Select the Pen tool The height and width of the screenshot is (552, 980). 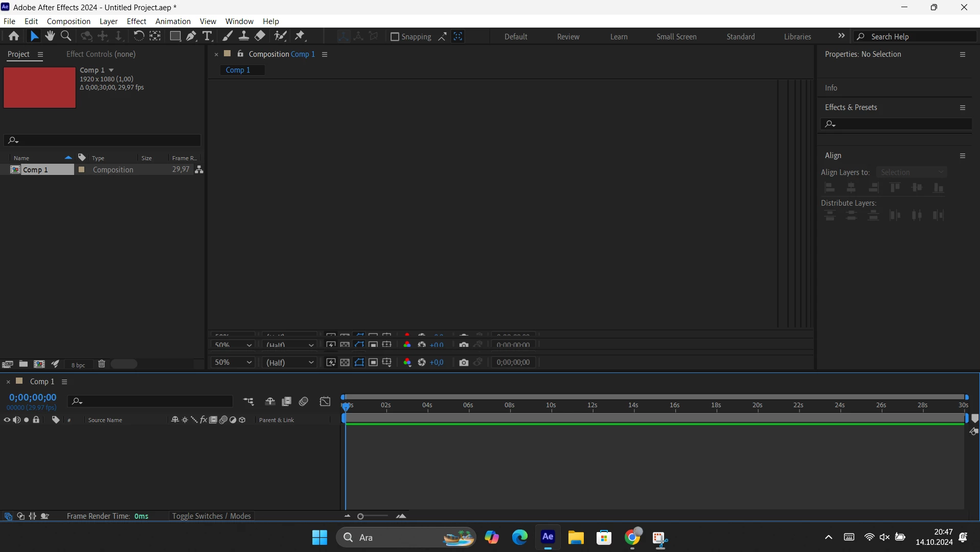(x=191, y=36)
